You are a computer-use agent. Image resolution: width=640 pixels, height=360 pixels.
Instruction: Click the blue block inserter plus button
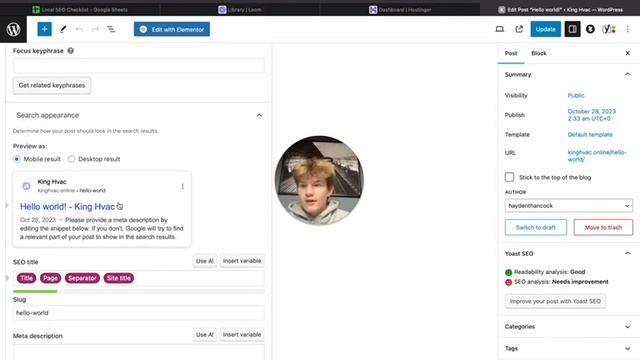[x=44, y=29]
